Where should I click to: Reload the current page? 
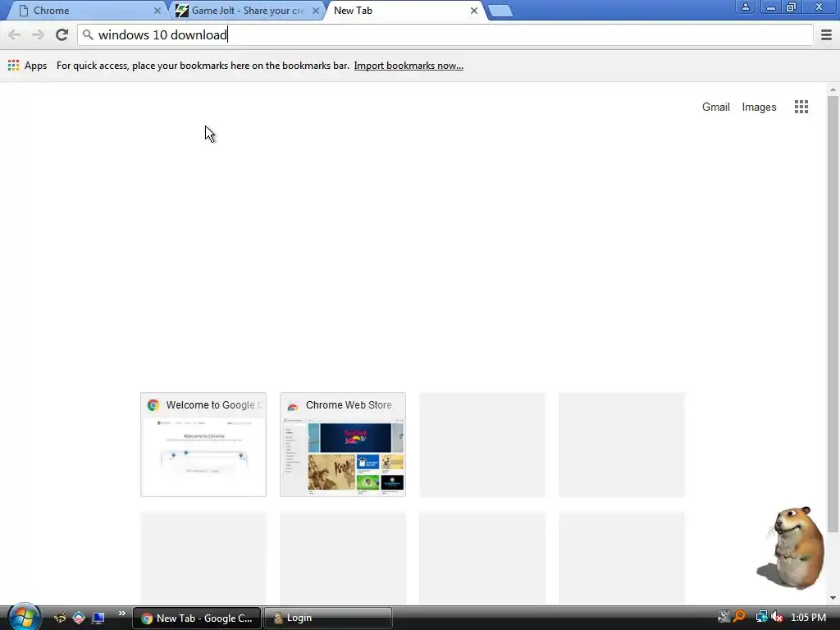(x=62, y=34)
